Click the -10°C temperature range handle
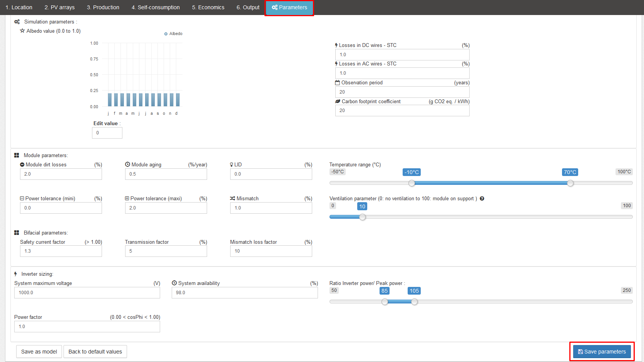The image size is (644, 362). coord(412,183)
